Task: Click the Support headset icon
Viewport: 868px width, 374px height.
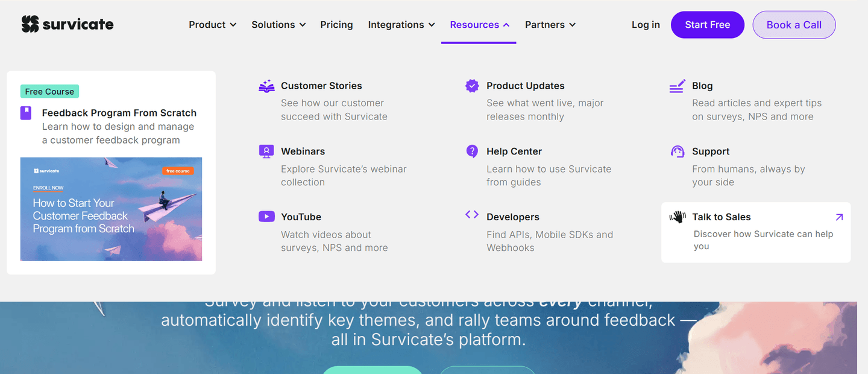Action: point(678,151)
